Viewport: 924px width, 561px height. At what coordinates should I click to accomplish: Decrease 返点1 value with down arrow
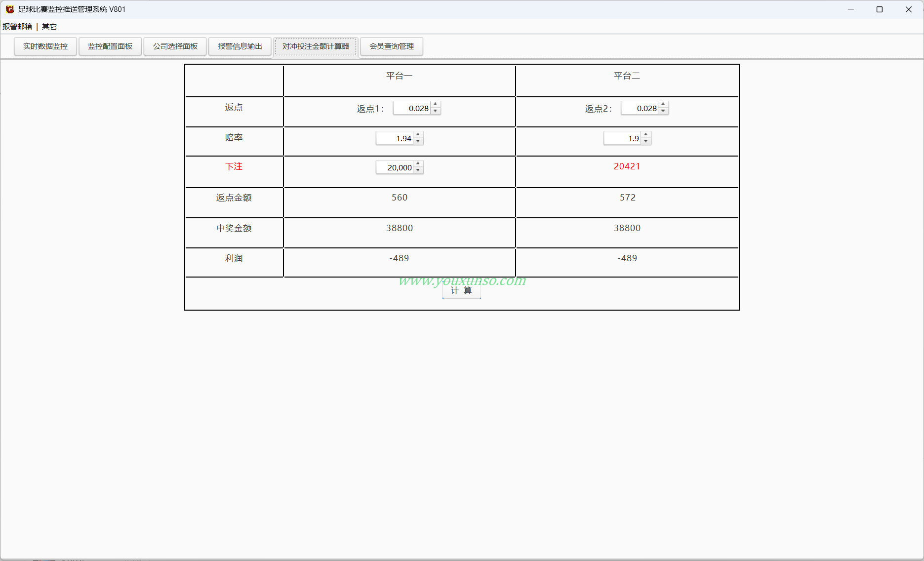pos(435,111)
